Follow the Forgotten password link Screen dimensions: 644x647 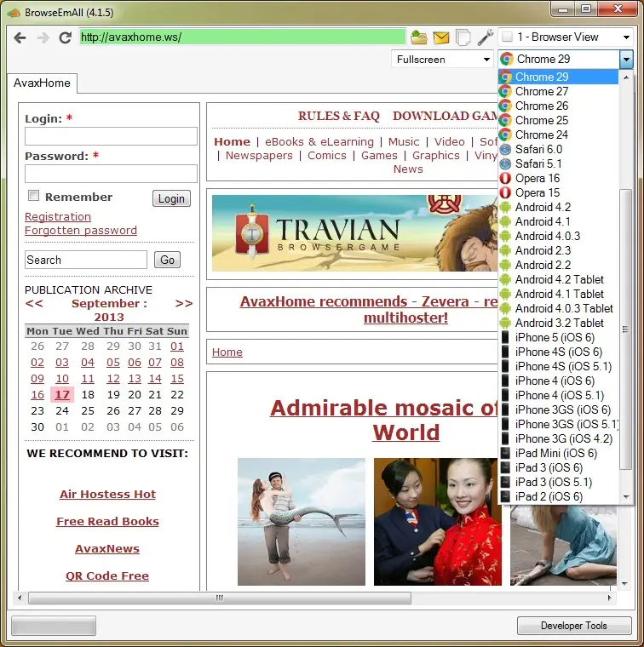pos(81,230)
